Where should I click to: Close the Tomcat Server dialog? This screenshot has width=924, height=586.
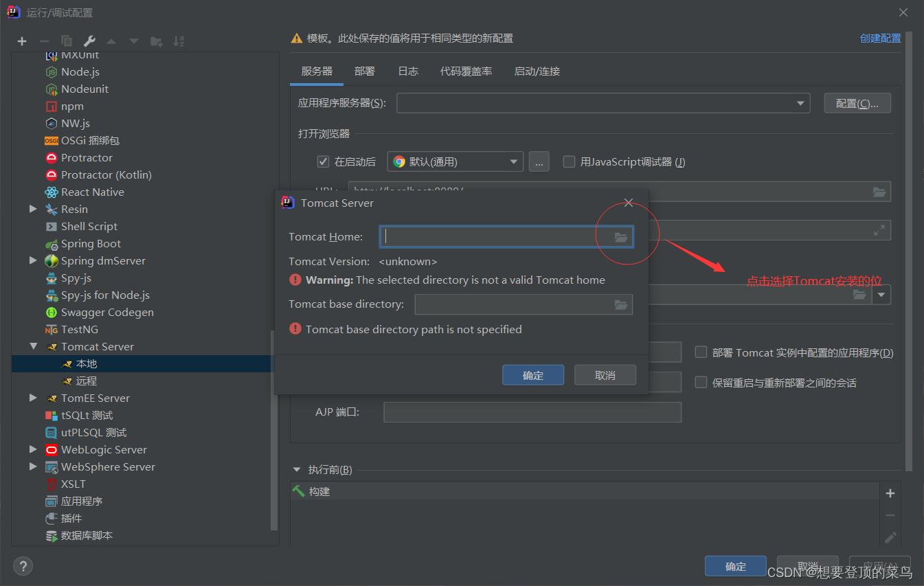(x=629, y=203)
